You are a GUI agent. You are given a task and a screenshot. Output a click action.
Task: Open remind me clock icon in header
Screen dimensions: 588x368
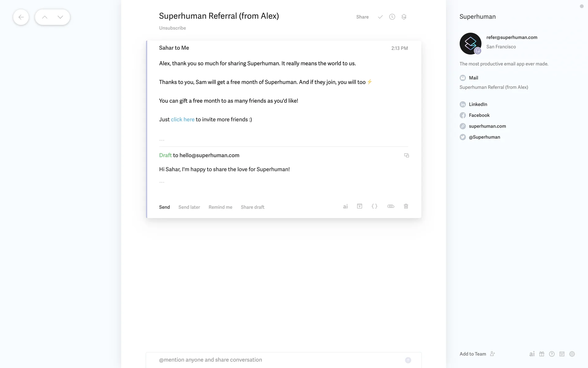click(x=392, y=17)
